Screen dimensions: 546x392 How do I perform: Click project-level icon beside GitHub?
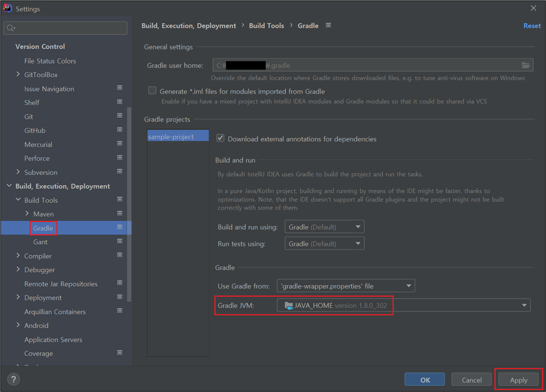pyautogui.click(x=120, y=130)
